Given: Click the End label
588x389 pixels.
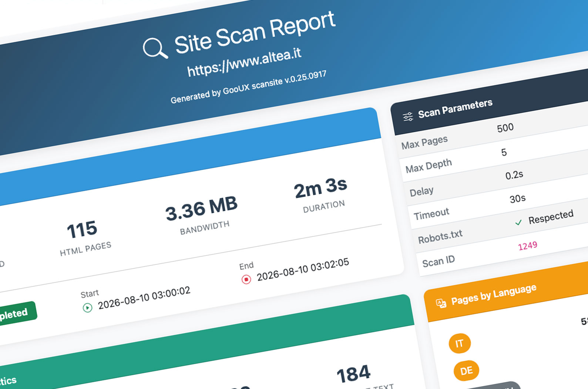Looking at the screenshot, I should point(246,266).
